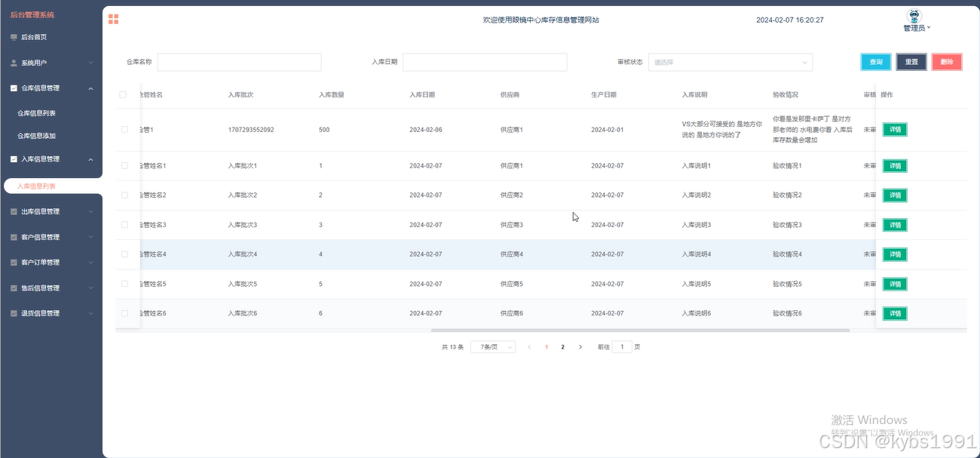980x458 pixels.
Task: Collapse the 仓库信息管理 menu
Action: tap(91, 88)
